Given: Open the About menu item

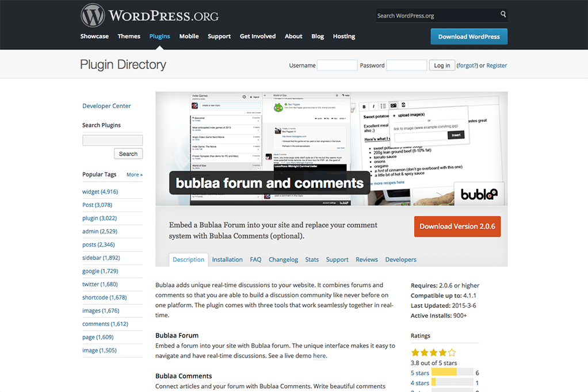Looking at the screenshot, I should point(293,36).
